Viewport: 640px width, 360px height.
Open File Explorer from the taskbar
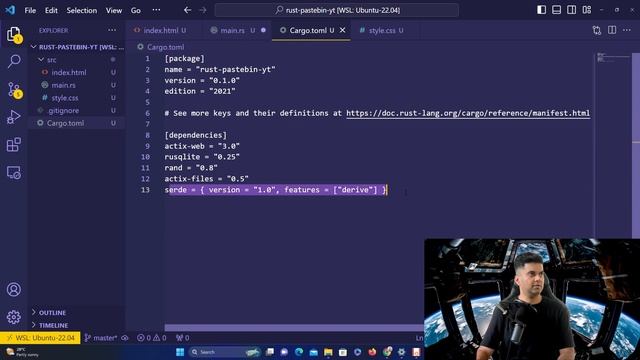pyautogui.click(x=328, y=352)
